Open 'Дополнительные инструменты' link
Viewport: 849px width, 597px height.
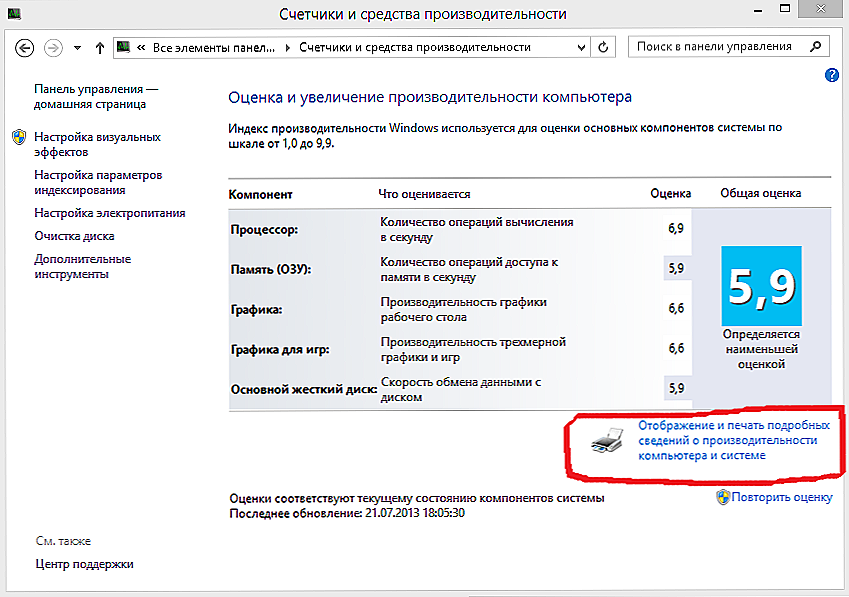82,266
